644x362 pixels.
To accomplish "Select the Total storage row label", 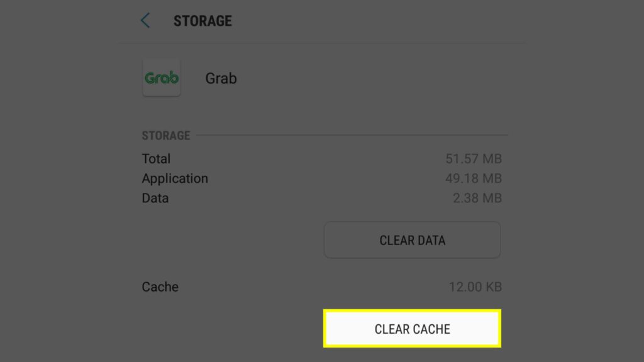I will click(156, 158).
